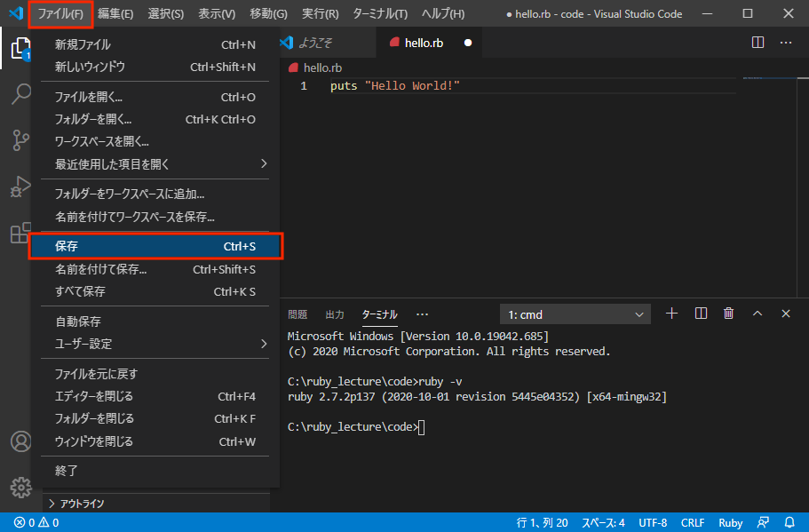809x532 pixels.
Task: Switch to the 出力 panel tab
Action: pos(335,314)
